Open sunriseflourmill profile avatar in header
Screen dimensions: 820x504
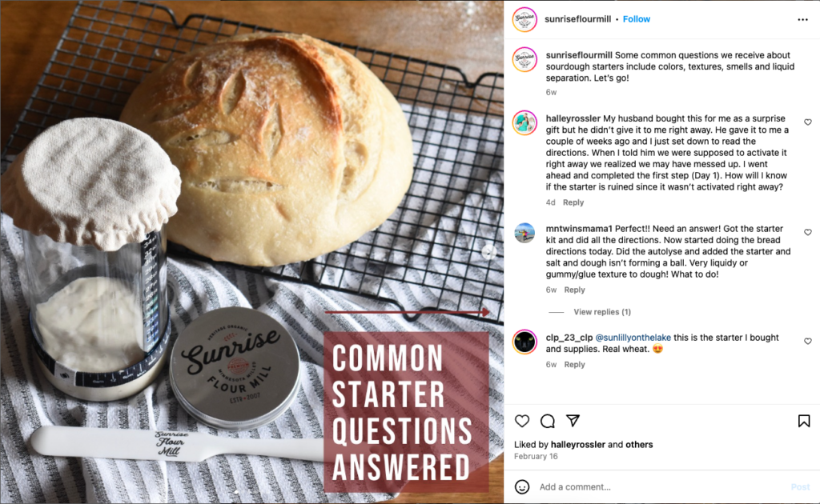coord(525,19)
